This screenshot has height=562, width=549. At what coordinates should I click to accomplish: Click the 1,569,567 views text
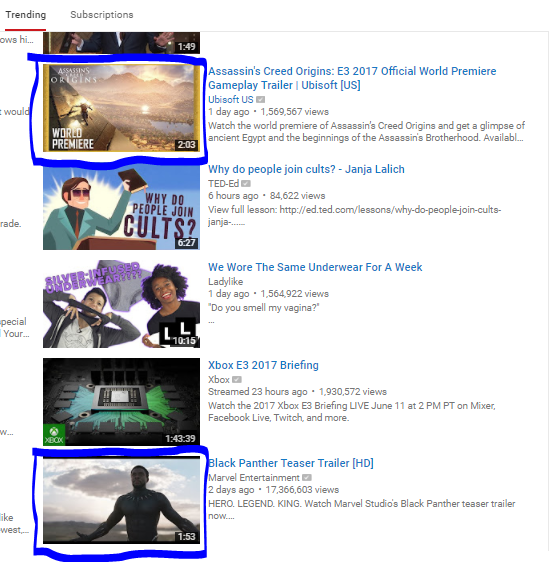coord(295,112)
